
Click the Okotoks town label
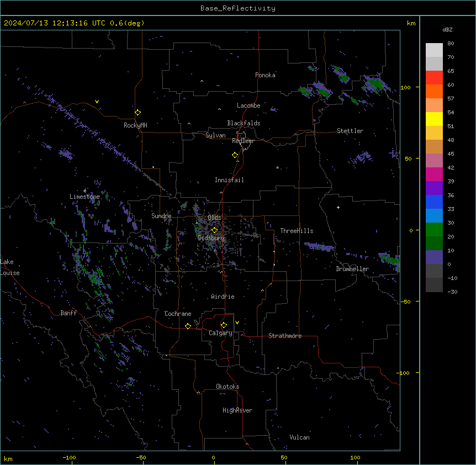(x=228, y=387)
